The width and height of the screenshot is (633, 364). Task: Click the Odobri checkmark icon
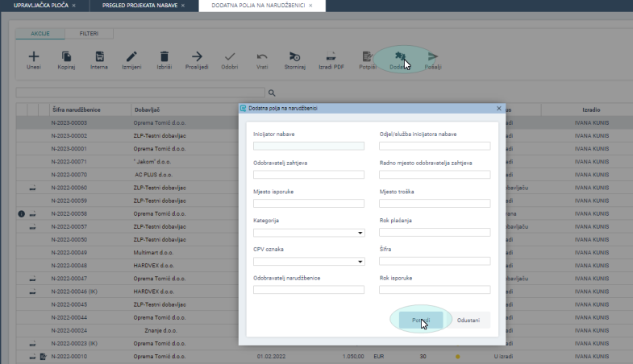point(230,56)
